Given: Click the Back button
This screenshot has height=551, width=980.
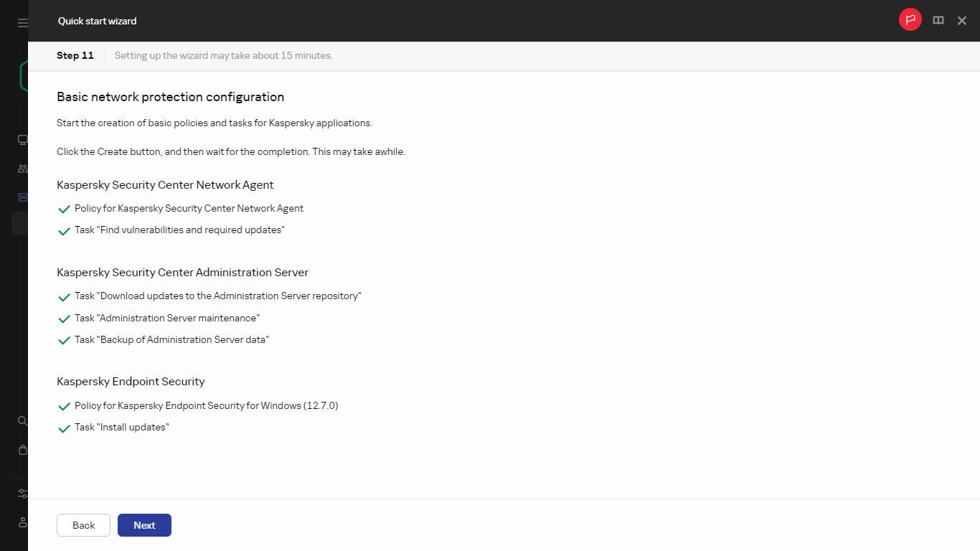Looking at the screenshot, I should pos(83,524).
